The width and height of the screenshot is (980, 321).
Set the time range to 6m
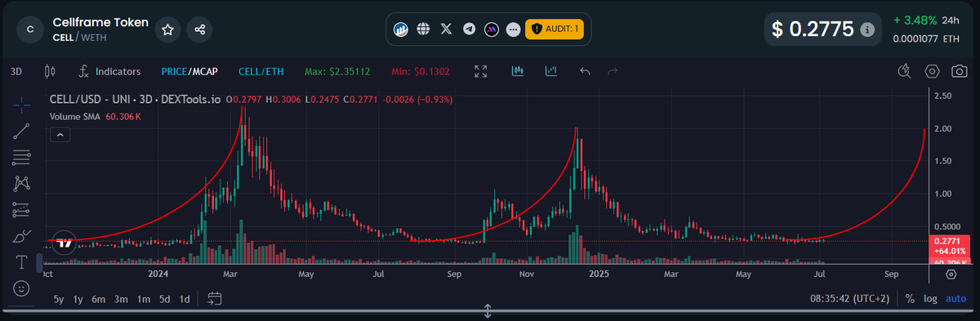99,299
